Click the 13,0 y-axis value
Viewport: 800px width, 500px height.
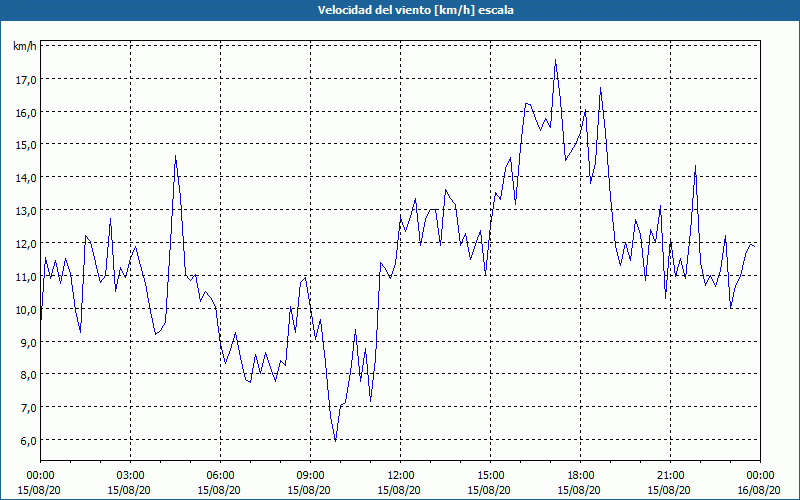pyautogui.click(x=27, y=210)
